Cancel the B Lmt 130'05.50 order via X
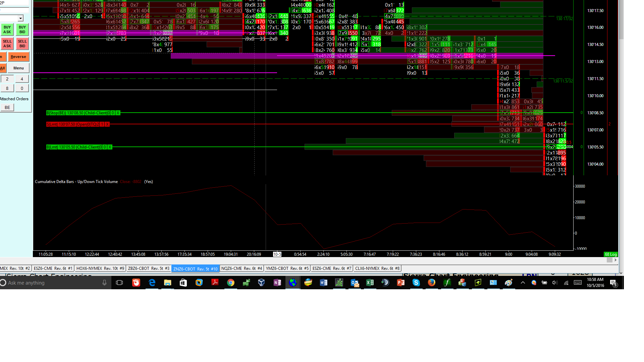 coord(110,147)
